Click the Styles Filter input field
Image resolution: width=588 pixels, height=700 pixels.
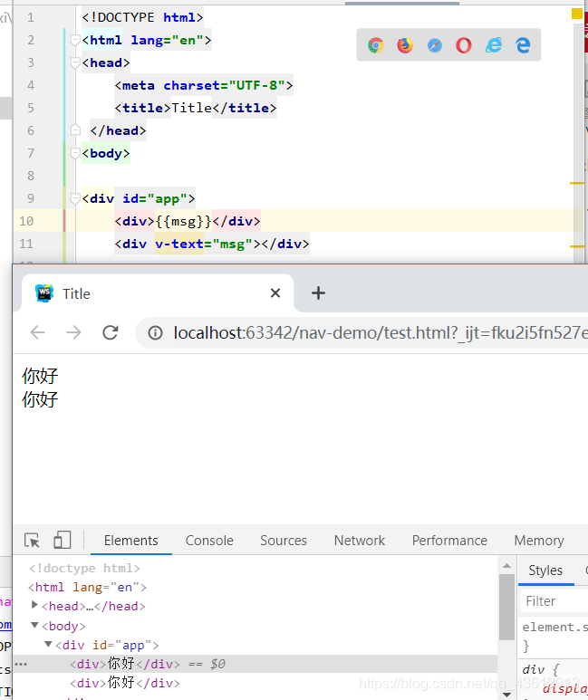click(x=555, y=601)
